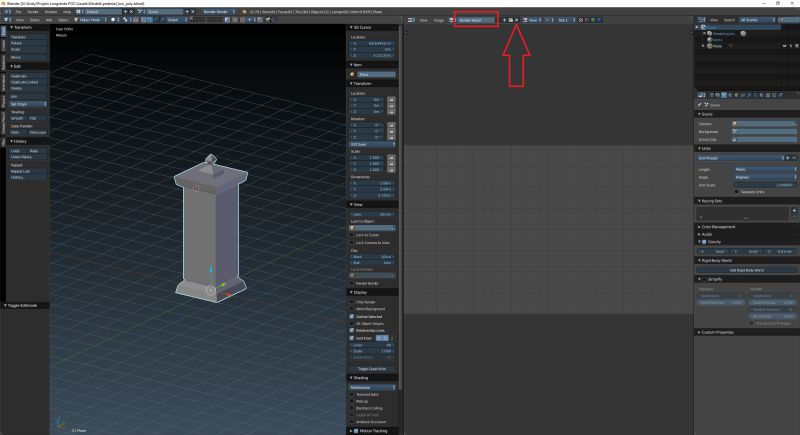Click the Undo button in the History panel
The height and width of the screenshot is (435, 800).
pyautogui.click(x=18, y=151)
